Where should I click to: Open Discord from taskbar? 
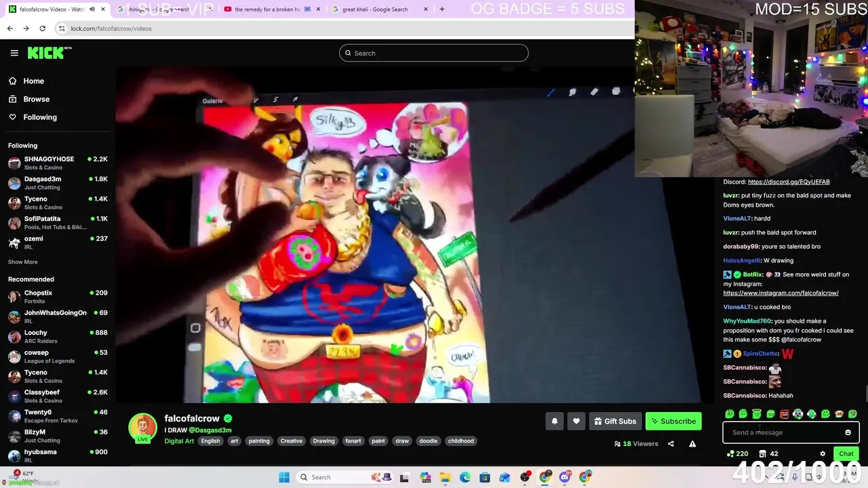click(x=565, y=477)
